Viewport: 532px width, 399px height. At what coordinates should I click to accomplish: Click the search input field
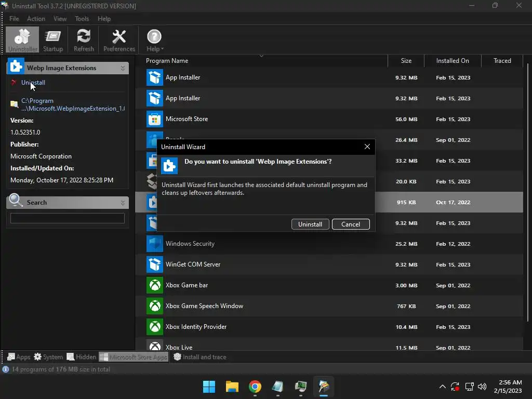pyautogui.click(x=68, y=218)
